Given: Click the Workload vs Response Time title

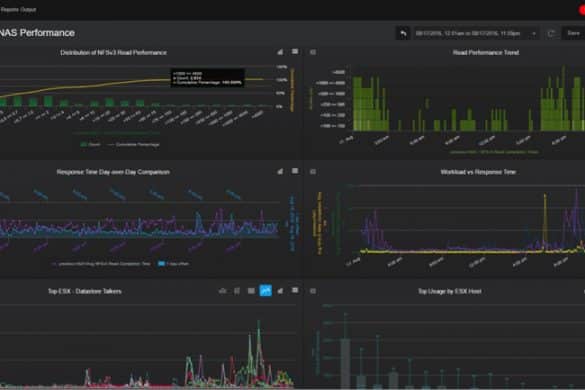Looking at the screenshot, I should tap(478, 172).
